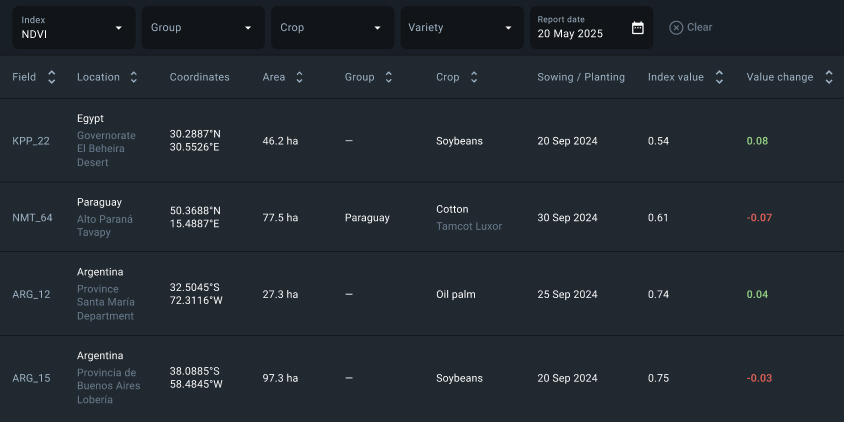
Task: Click the Report date field
Action: (x=591, y=27)
